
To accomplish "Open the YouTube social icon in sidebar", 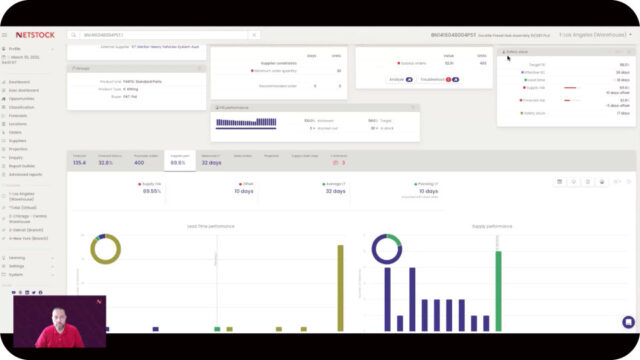I will [13, 292].
